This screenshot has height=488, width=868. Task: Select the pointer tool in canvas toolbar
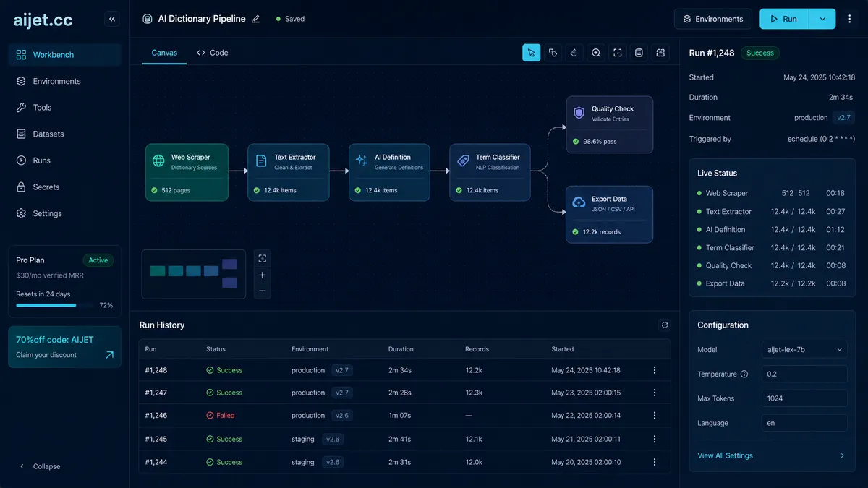tap(532, 52)
